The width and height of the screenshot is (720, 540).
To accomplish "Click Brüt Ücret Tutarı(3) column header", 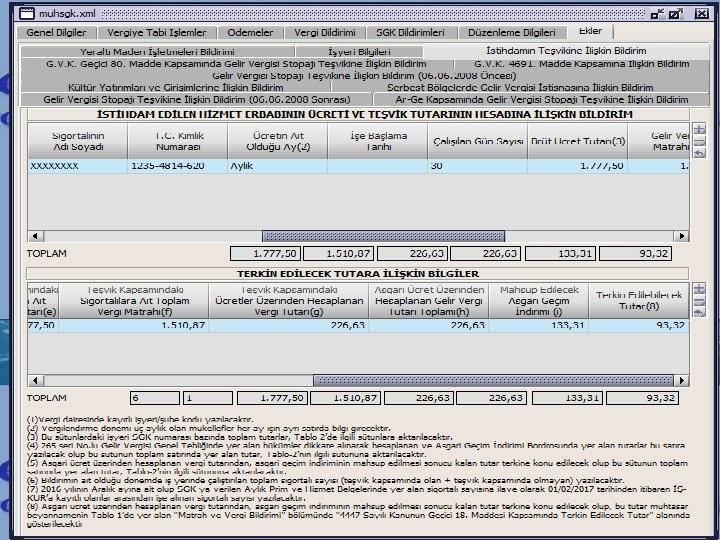I will pyautogui.click(x=578, y=141).
